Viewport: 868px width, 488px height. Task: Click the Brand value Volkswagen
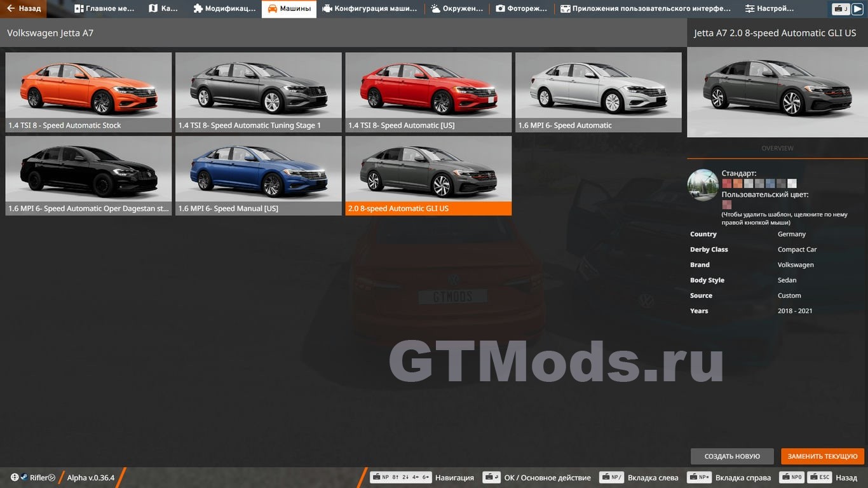click(x=796, y=265)
